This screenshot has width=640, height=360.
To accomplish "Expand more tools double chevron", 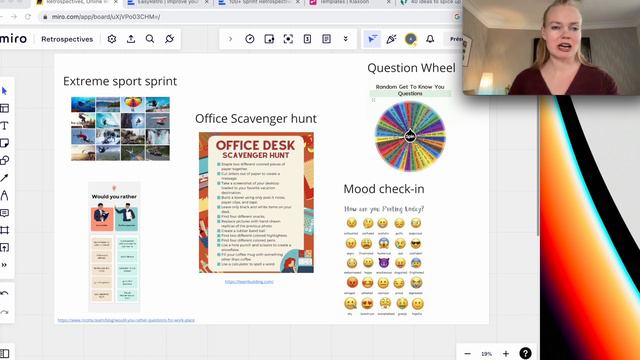I will pos(345,39).
